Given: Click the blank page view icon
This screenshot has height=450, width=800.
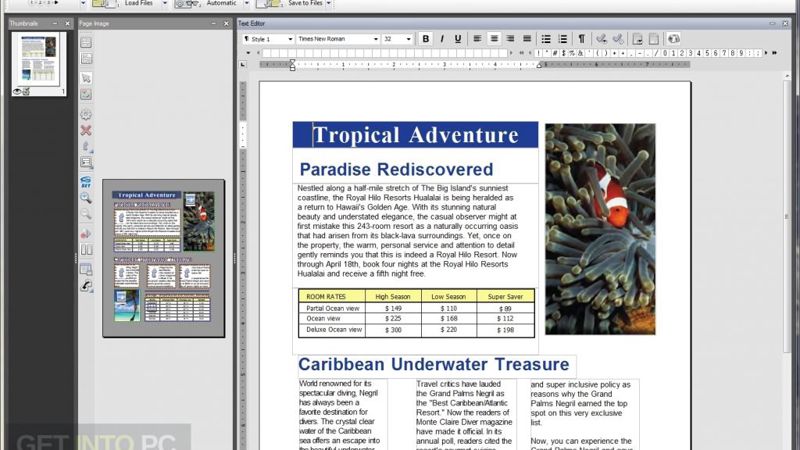Looking at the screenshot, I should [654, 39].
